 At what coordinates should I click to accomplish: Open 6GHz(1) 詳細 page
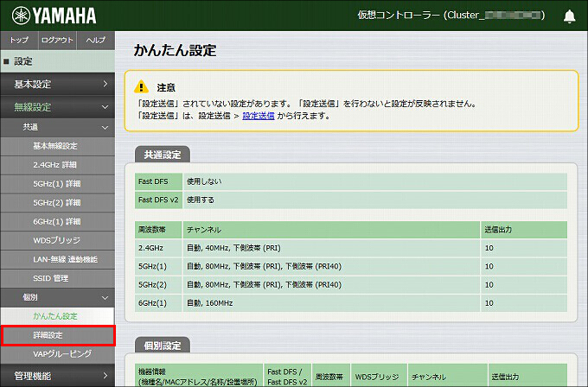58,222
